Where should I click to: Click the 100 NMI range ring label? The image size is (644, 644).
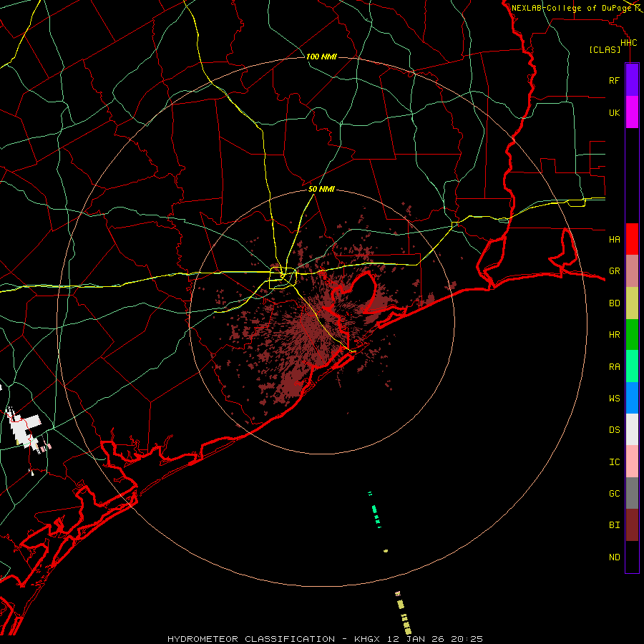[321, 57]
